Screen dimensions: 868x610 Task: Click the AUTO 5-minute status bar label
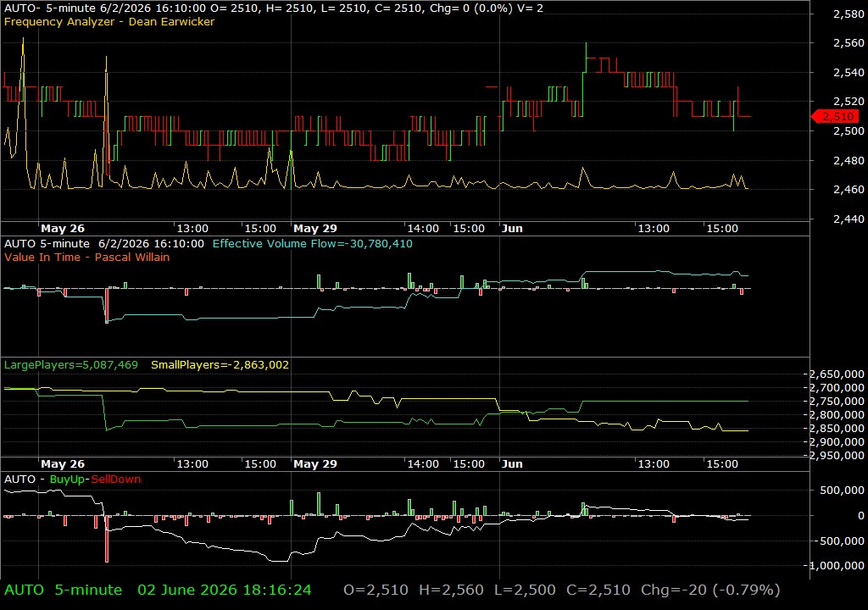point(63,590)
